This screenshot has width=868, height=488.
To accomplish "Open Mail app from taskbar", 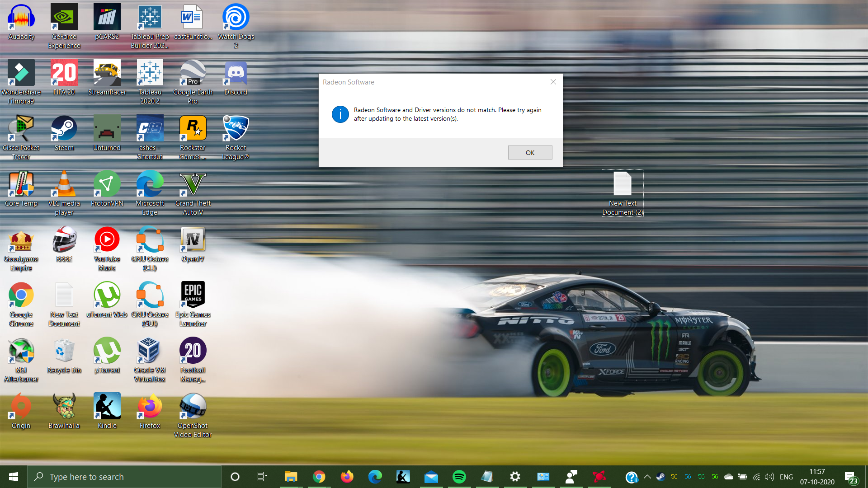I will tap(431, 477).
